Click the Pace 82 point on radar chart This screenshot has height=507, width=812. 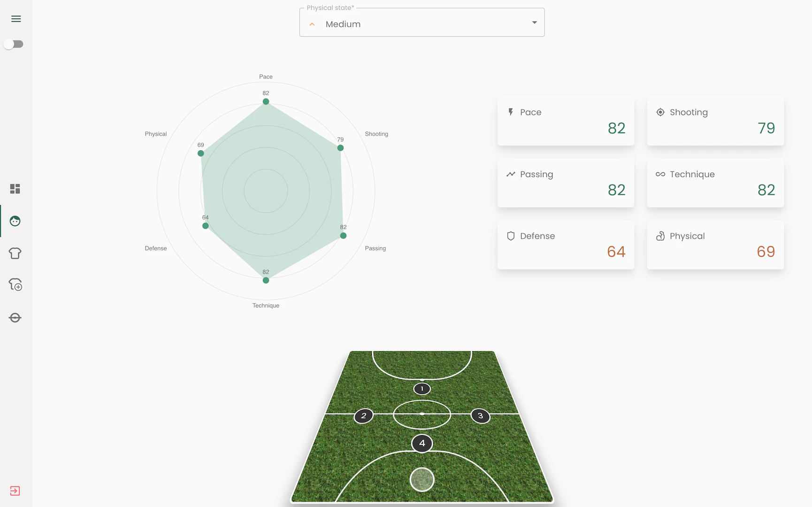coord(266,102)
